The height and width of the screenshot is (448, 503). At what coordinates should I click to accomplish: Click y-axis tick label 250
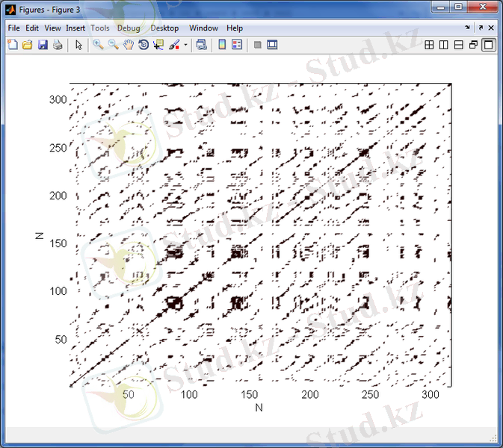coord(58,148)
